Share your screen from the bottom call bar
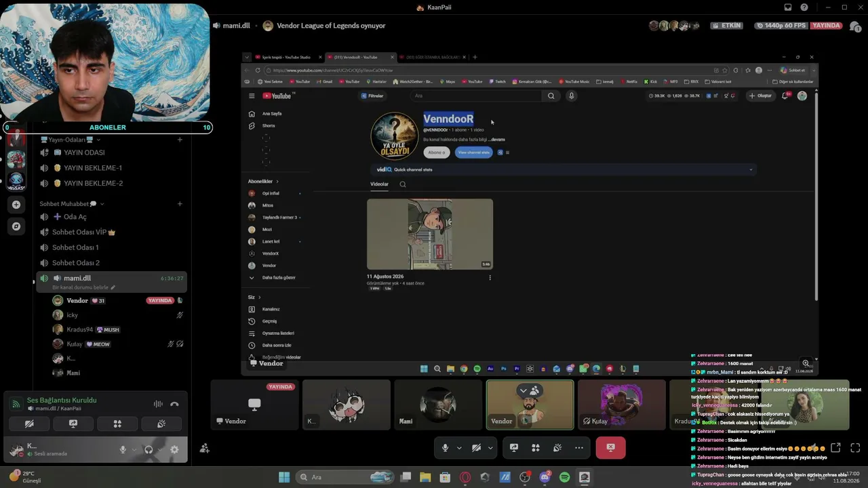The height and width of the screenshot is (488, 868). [x=514, y=447]
